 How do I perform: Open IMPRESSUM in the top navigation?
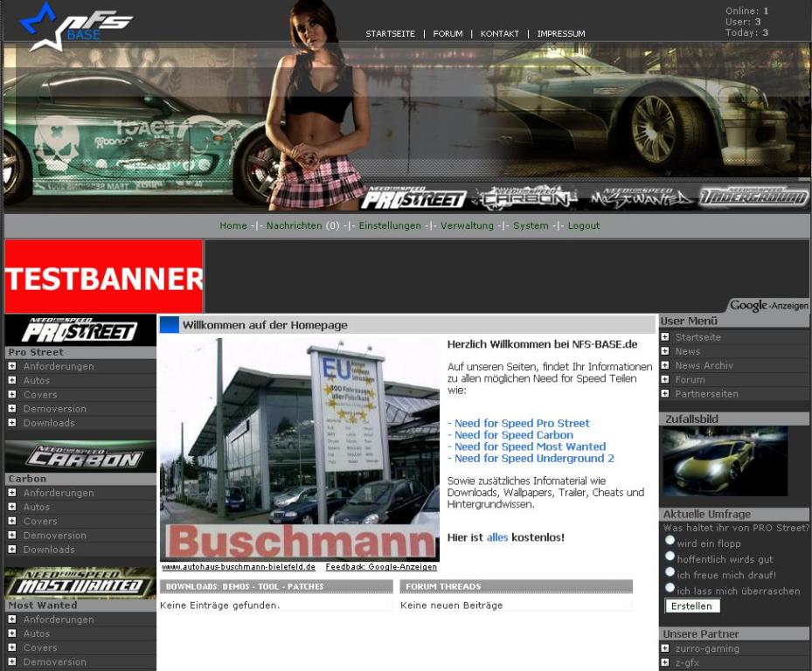click(561, 34)
